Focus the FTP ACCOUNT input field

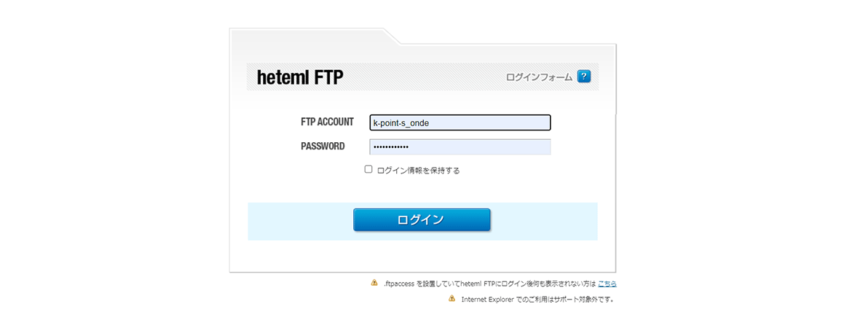(460, 122)
